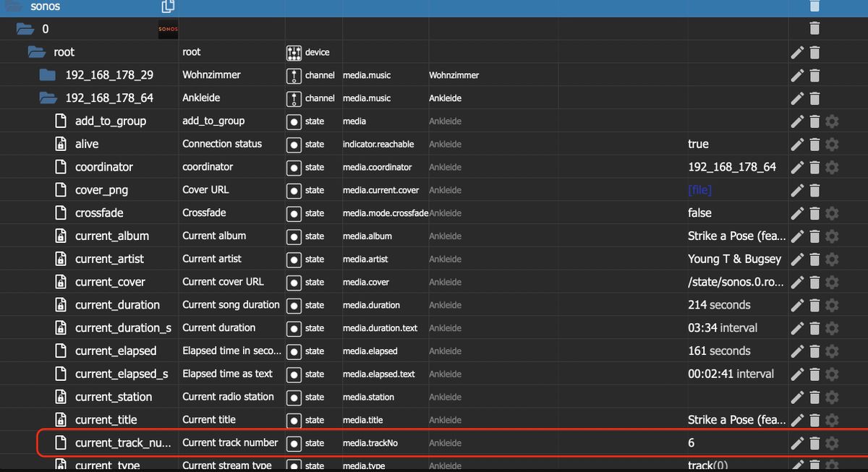Open settings gear for add_to_group
868x472 pixels.
point(832,121)
